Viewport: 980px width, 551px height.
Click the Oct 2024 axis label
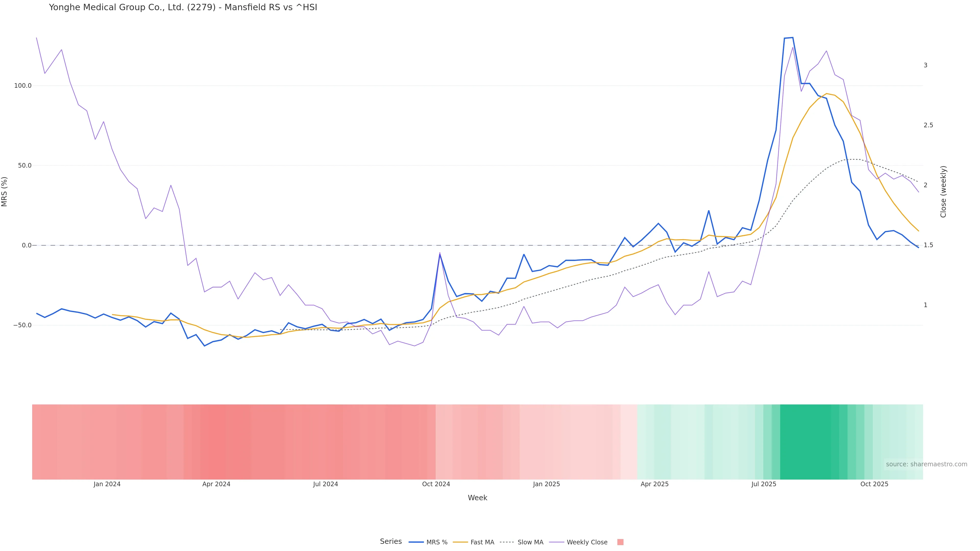tap(436, 484)
